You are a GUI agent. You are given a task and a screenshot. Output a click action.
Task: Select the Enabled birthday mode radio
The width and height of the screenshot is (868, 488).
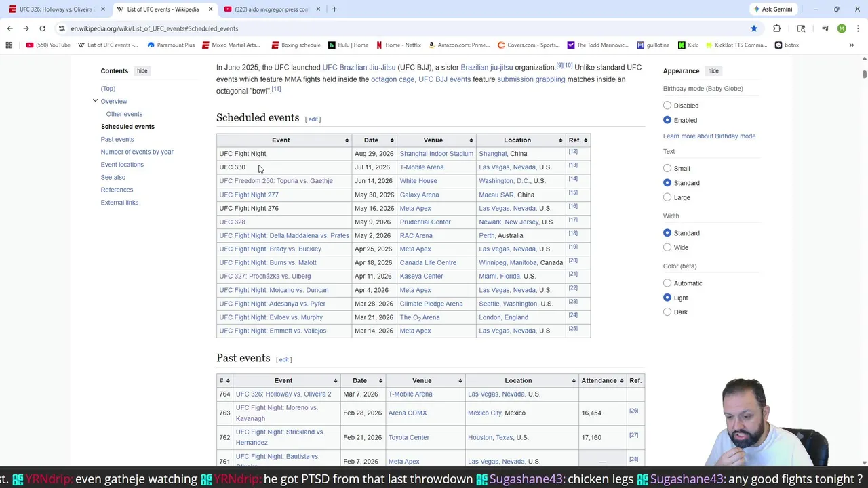point(667,120)
